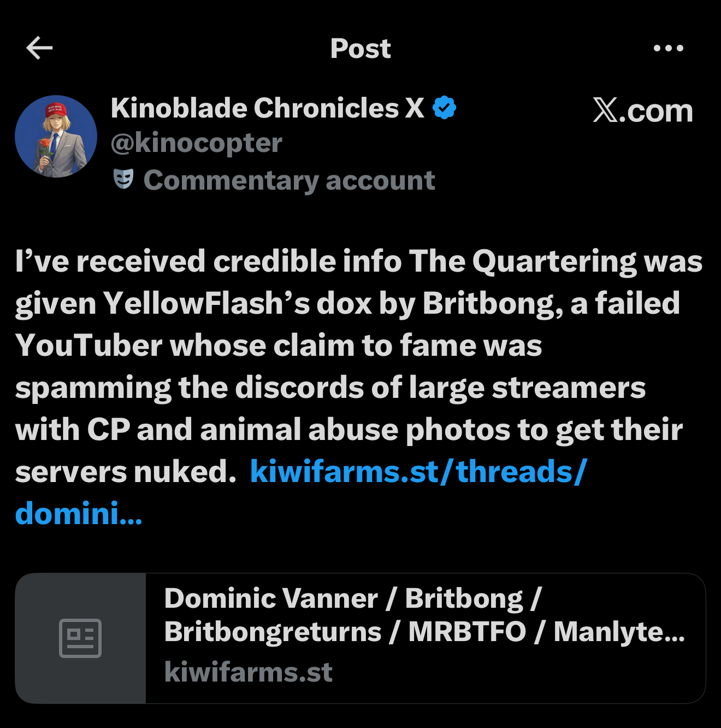Click the X.com logo text
Viewport: 721px width, 728px height.
(643, 110)
